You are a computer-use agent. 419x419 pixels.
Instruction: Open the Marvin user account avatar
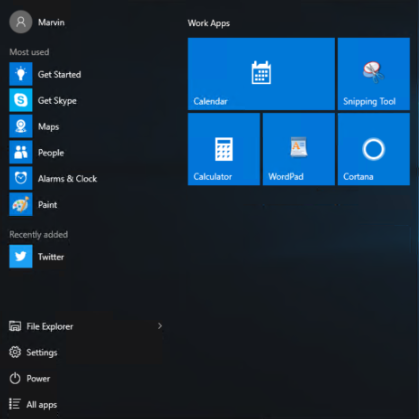click(x=21, y=22)
